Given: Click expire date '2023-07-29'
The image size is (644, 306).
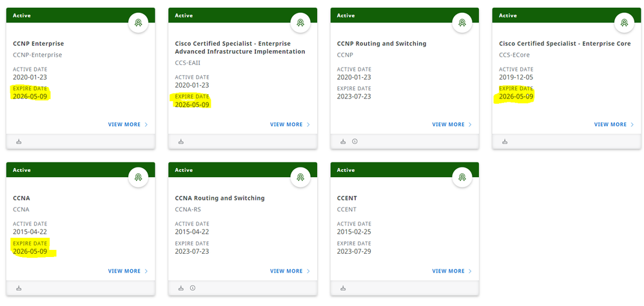Looking at the screenshot, I should tap(354, 251).
